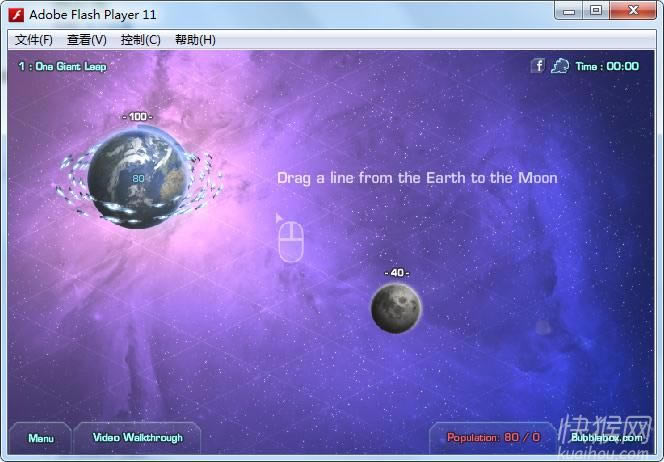Click the level title One Giant Leap
664x462 pixels.
62,67
